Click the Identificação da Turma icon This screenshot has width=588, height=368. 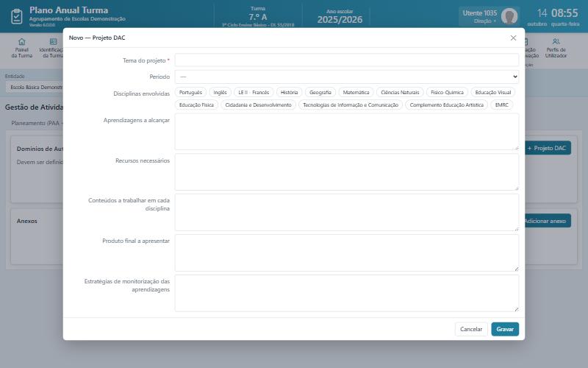(x=53, y=42)
